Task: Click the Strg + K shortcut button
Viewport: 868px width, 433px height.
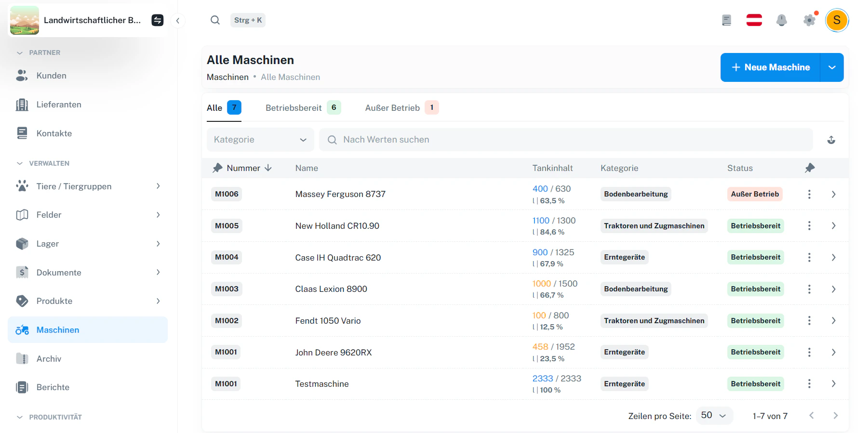Action: tap(248, 20)
